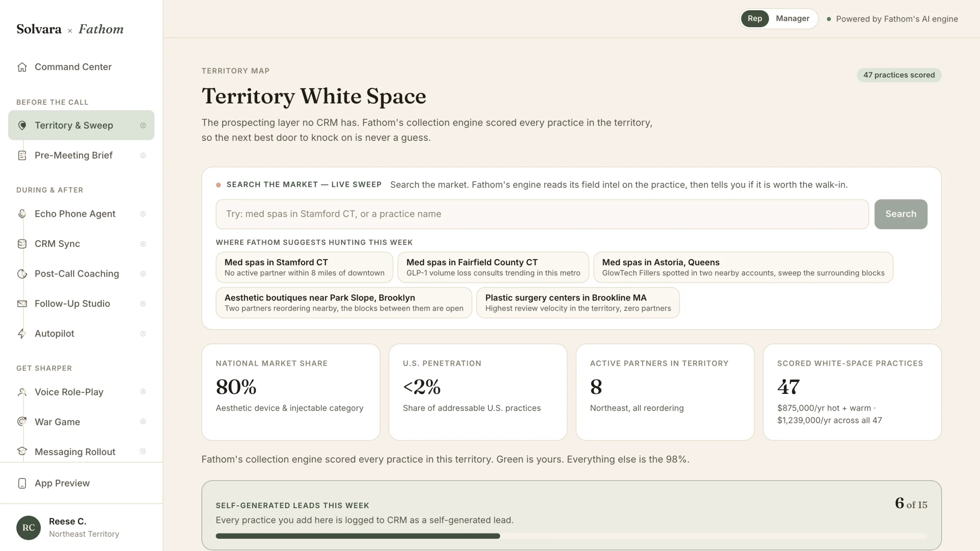Switch to Rep view
The height and width of the screenshot is (551, 980).
[x=755, y=18]
